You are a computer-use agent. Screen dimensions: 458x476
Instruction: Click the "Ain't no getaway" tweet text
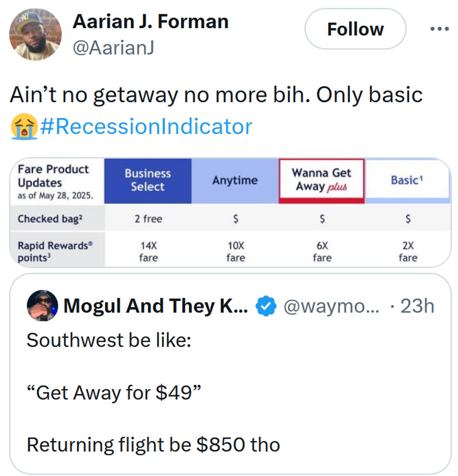(216, 95)
